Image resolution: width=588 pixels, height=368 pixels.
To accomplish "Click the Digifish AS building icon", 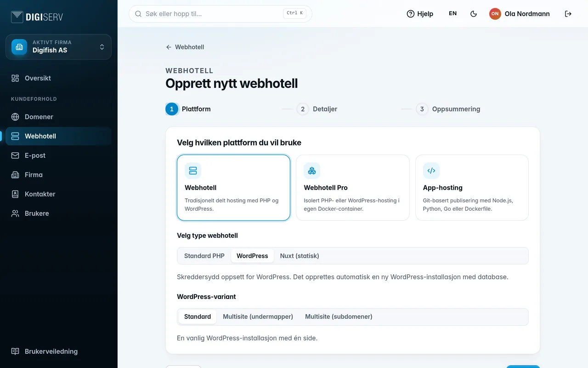I will pyautogui.click(x=19, y=47).
